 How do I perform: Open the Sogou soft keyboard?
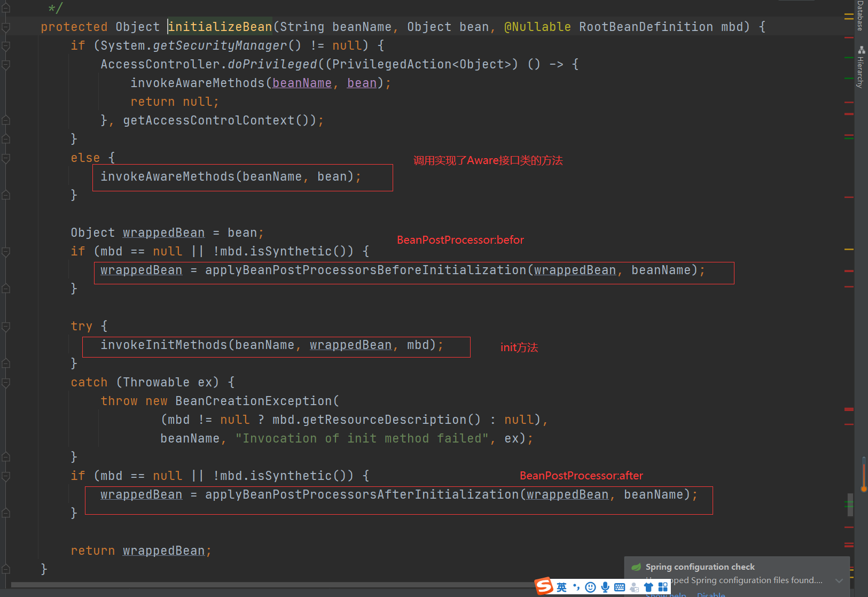pos(620,587)
